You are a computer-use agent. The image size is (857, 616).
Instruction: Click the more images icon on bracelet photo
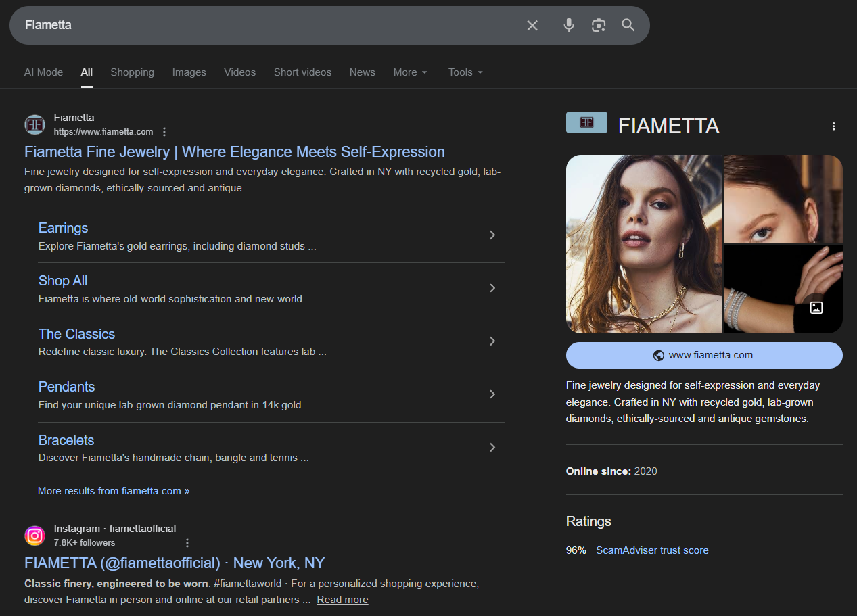click(x=816, y=308)
